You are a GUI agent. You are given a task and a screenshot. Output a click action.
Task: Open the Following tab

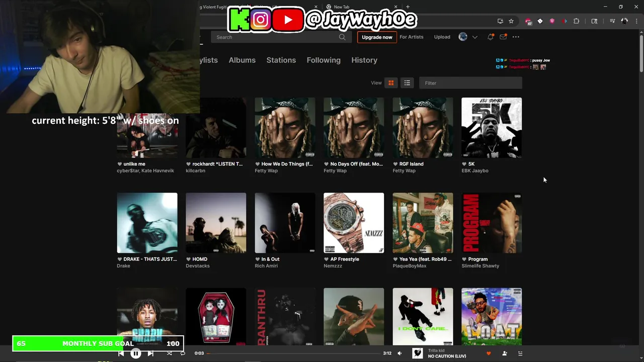324,60
